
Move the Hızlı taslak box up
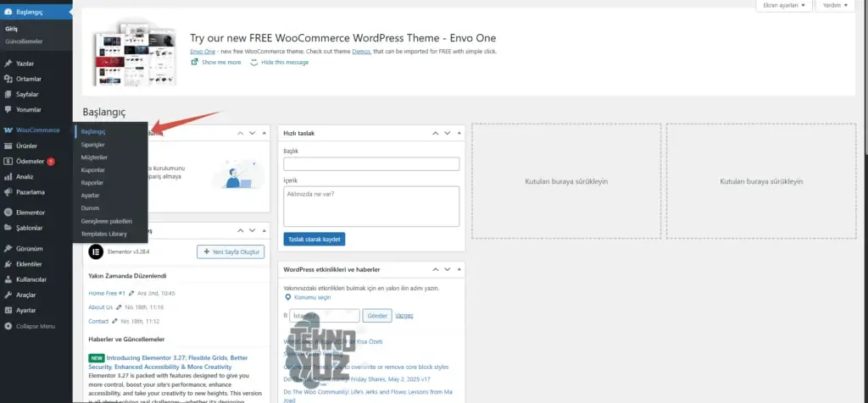[435, 133]
